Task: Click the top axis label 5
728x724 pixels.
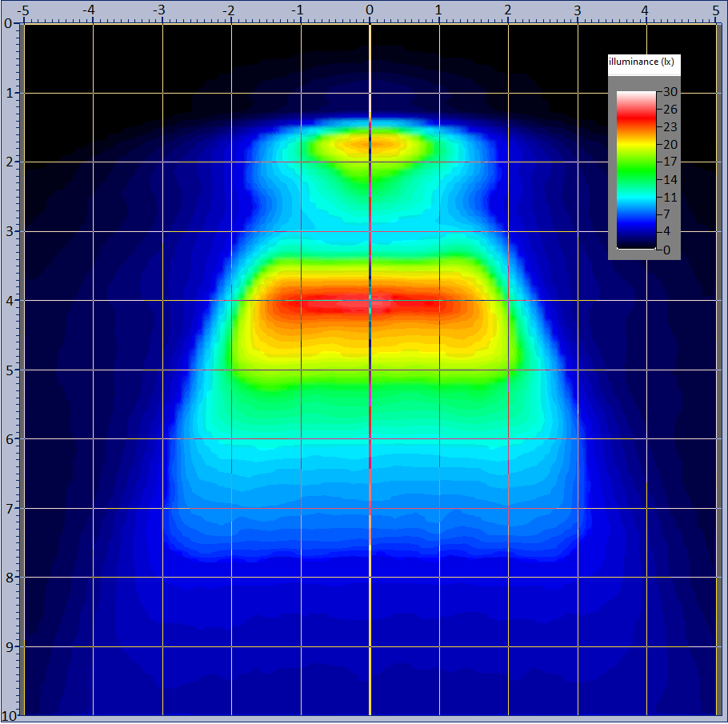Action: pos(715,10)
